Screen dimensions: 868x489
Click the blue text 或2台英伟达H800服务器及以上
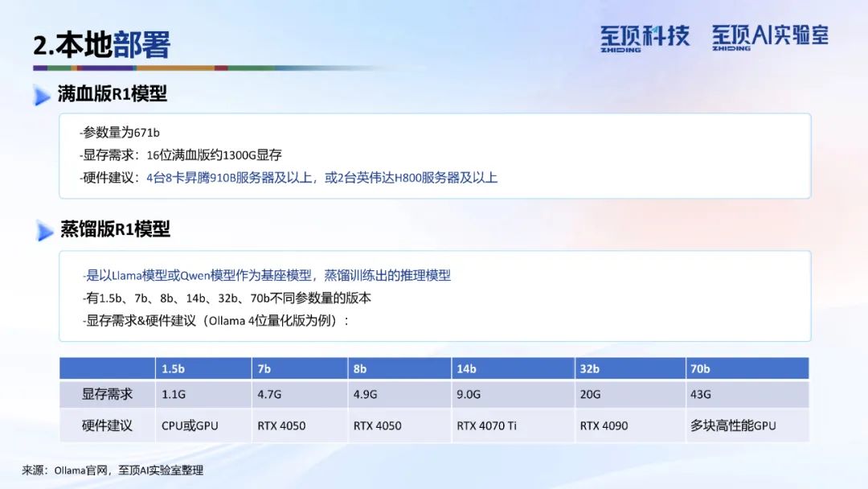tap(411, 178)
